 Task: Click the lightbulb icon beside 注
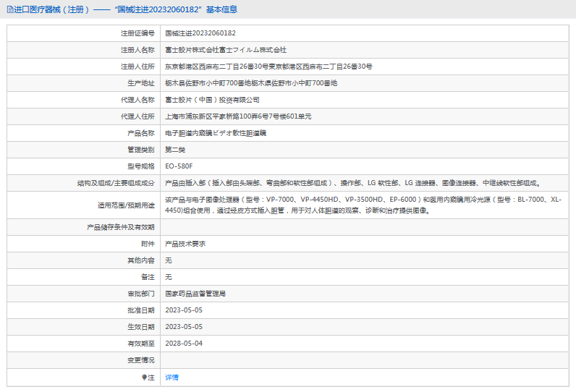[143, 378]
